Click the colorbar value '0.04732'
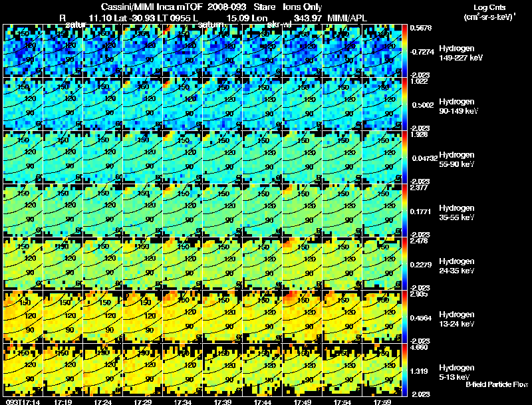This screenshot has width=532, height=405. click(x=424, y=158)
